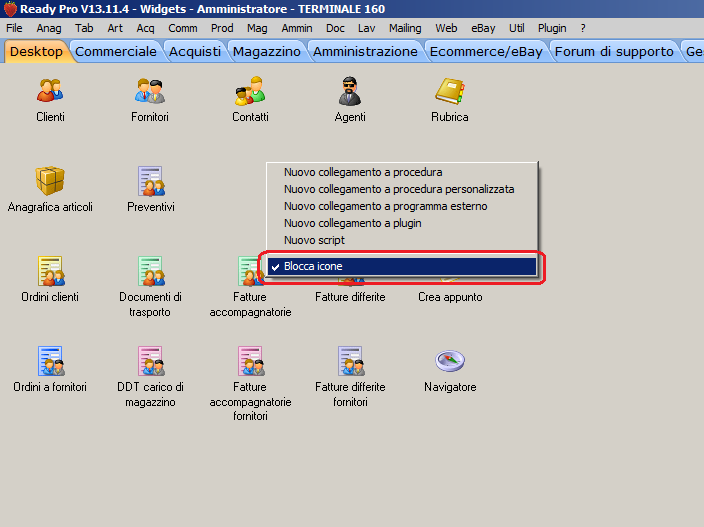Select Nuovo script from context menu
This screenshot has width=704, height=527.
[402, 240]
